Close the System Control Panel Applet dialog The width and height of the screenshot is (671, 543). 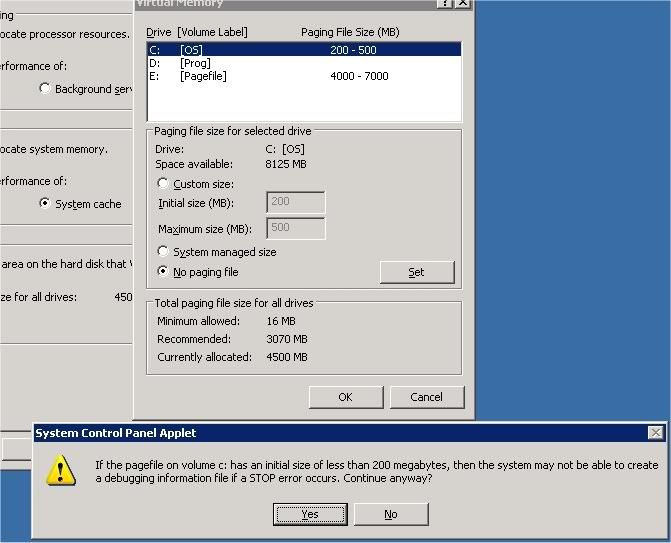pyautogui.click(x=655, y=433)
